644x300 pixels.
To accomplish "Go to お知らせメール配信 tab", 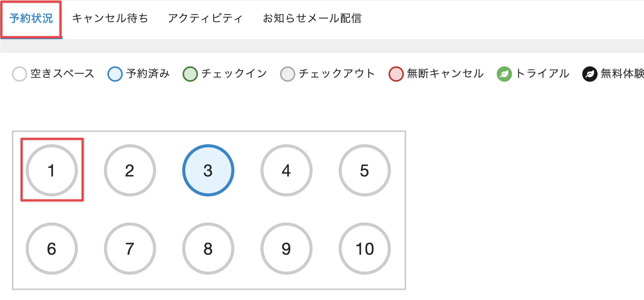I will (312, 18).
